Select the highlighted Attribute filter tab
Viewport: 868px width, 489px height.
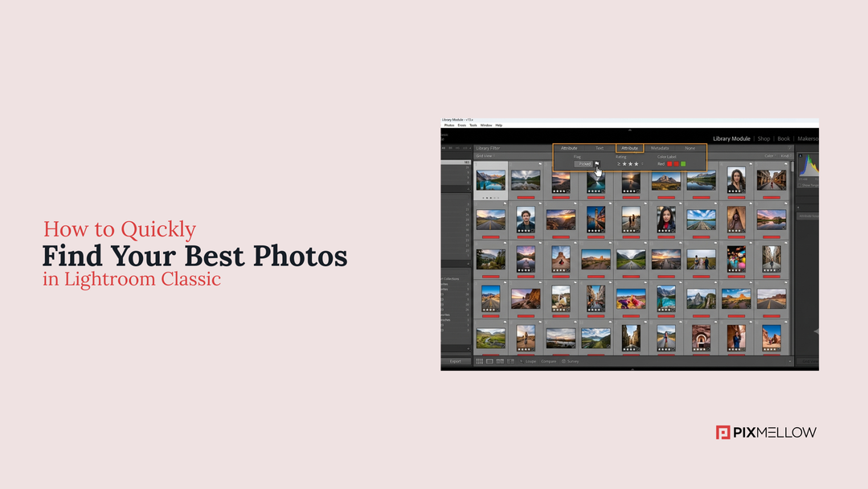(x=629, y=148)
